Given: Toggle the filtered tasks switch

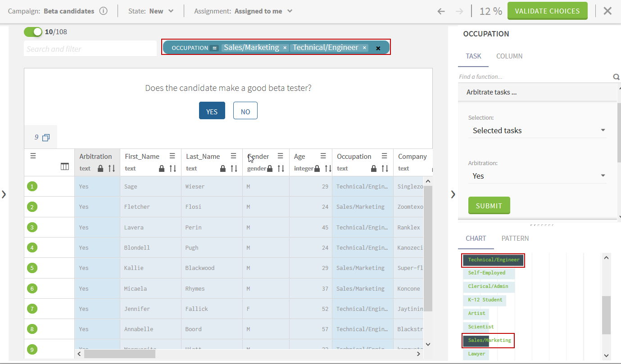Looking at the screenshot, I should click(33, 32).
